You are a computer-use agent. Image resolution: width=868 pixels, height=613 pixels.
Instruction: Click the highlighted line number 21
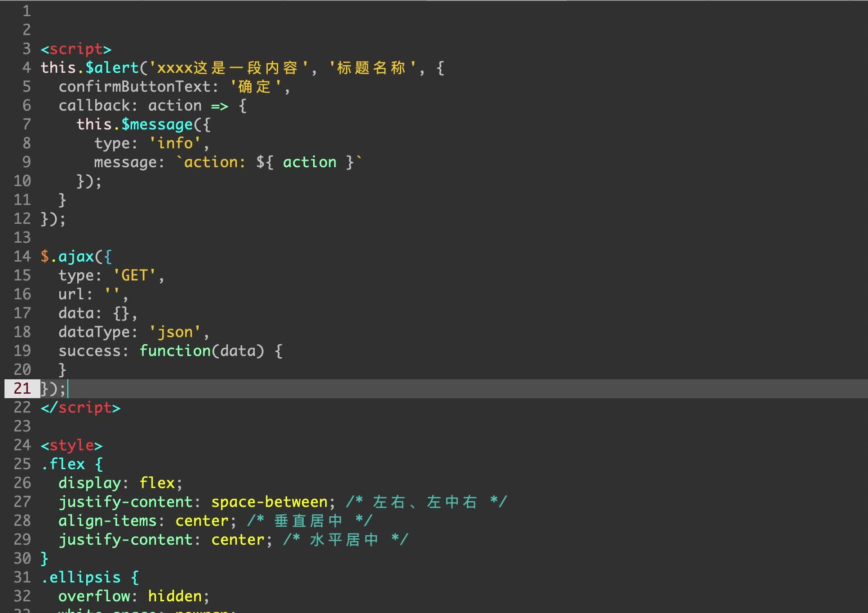(21, 389)
